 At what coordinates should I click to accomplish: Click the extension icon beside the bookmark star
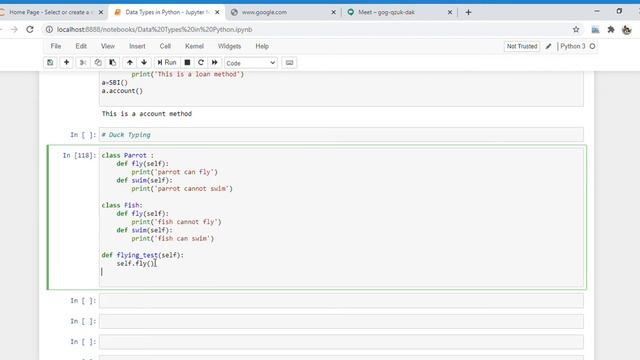(596, 29)
